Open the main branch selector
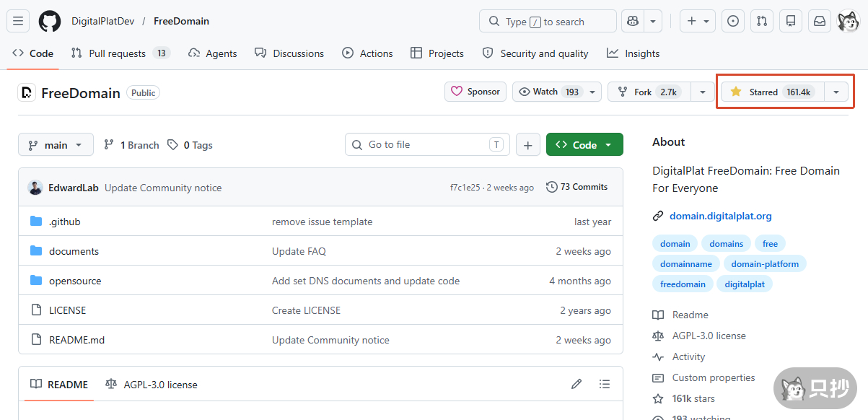This screenshot has width=868, height=420. tap(56, 145)
